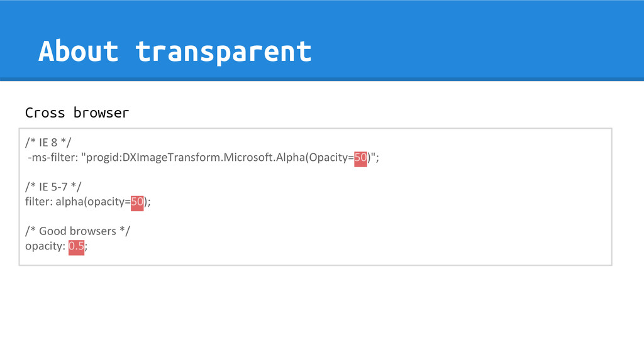Click the 'filter:' property in the IE 5-7 rule
Image resolution: width=644 pixels, height=362 pixels.
39,202
